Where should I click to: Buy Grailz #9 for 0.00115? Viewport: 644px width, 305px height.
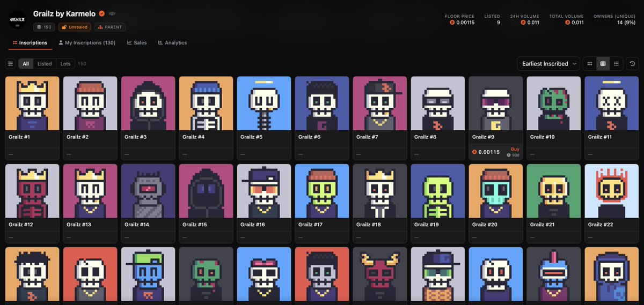pos(515,149)
